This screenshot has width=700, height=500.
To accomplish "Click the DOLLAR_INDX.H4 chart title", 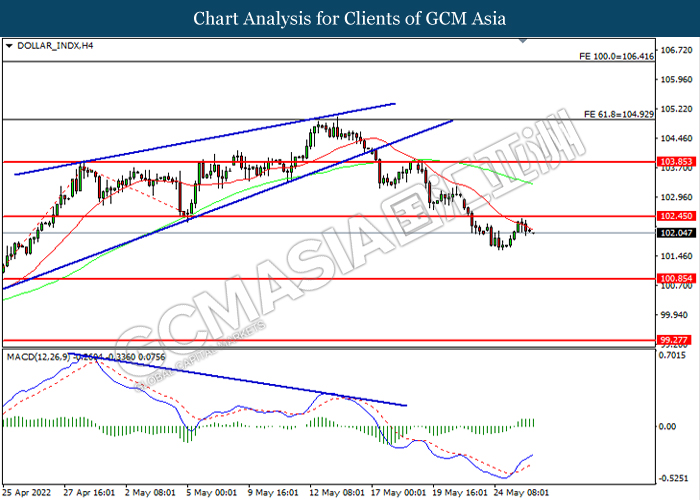I will pos(55,46).
